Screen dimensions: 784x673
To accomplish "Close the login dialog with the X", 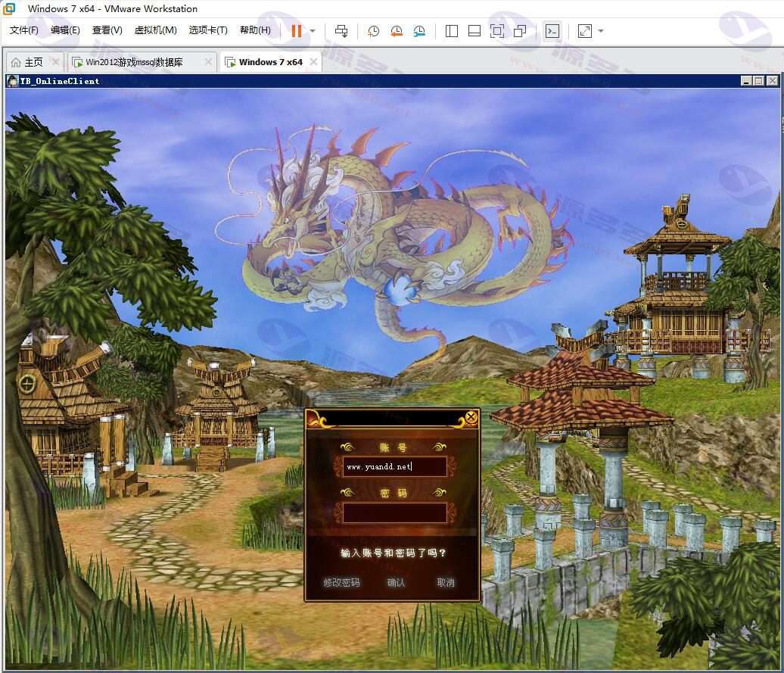I will tap(471, 417).
